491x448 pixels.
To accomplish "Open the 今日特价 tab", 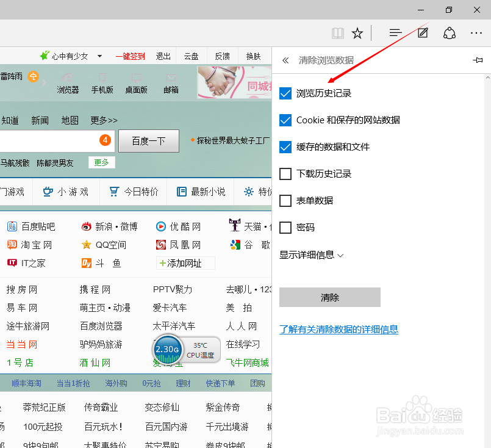I will click(x=134, y=192).
